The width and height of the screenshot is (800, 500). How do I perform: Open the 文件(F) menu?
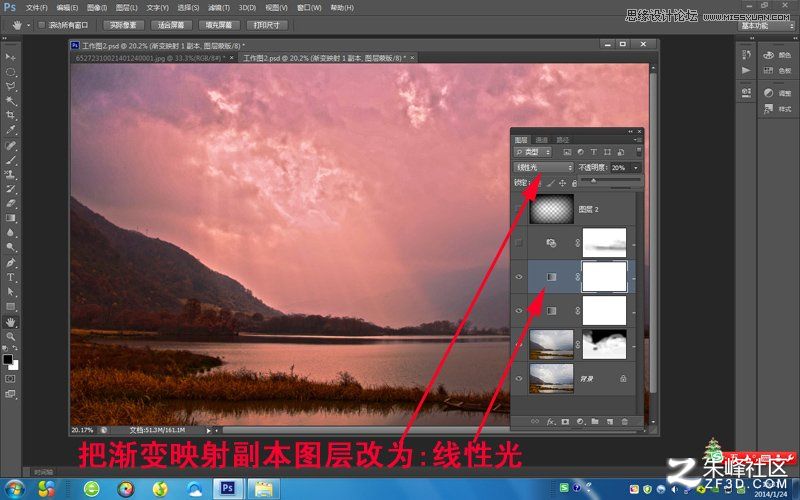36,8
